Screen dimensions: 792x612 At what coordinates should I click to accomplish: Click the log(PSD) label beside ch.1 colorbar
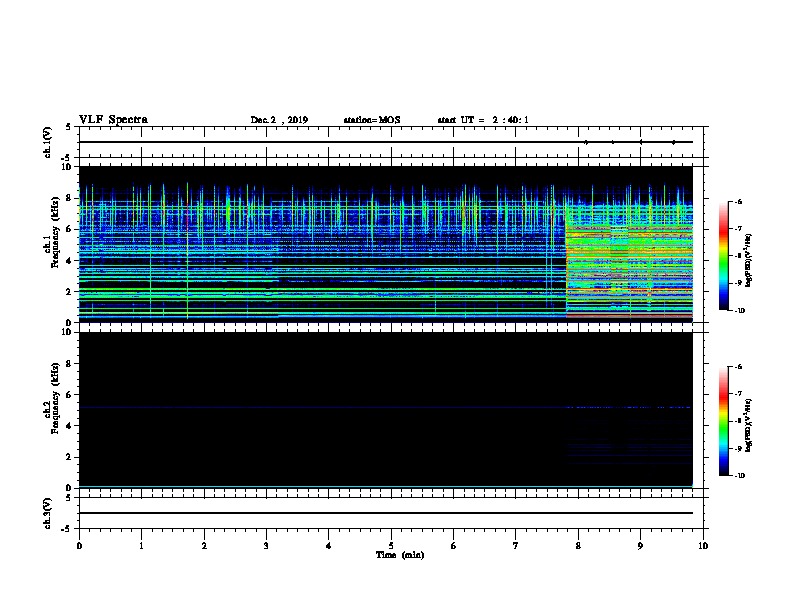coord(748,260)
